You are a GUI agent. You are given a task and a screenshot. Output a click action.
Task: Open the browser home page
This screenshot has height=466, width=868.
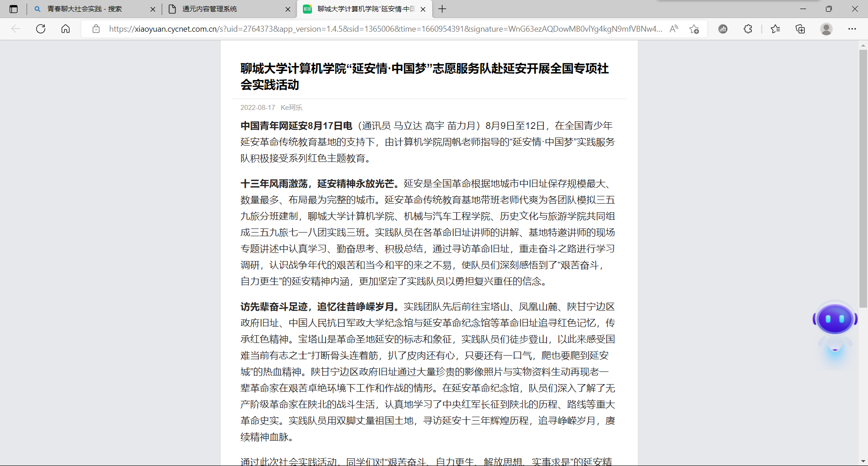point(66,29)
